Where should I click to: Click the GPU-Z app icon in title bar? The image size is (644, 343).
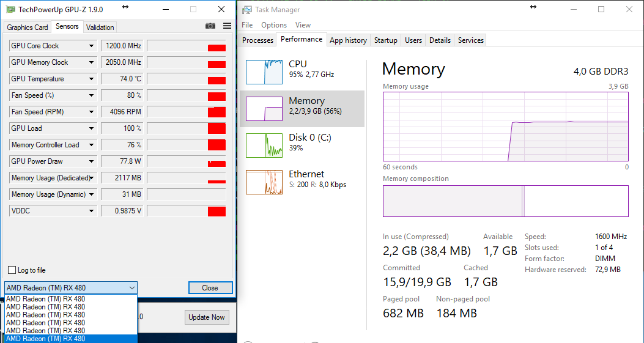[10, 9]
